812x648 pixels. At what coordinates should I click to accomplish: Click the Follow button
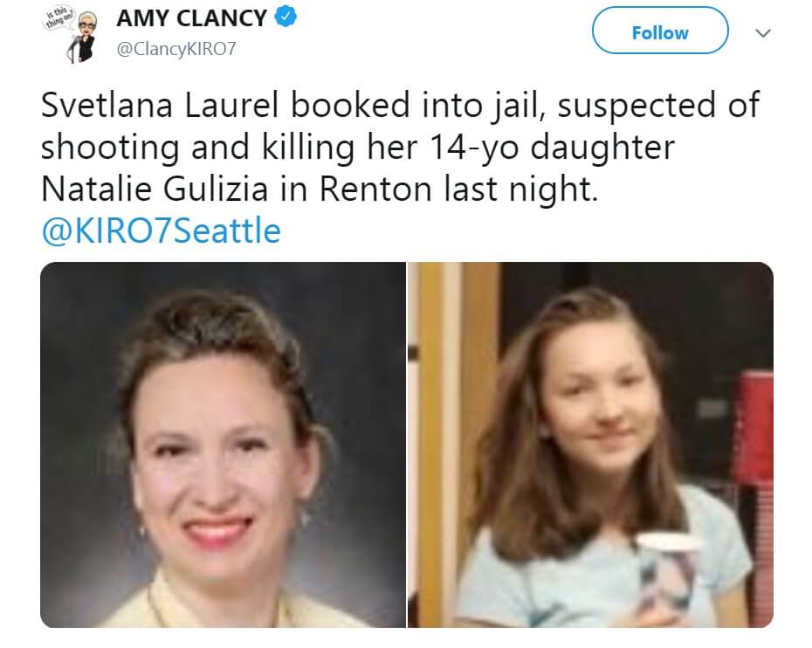coord(660,31)
